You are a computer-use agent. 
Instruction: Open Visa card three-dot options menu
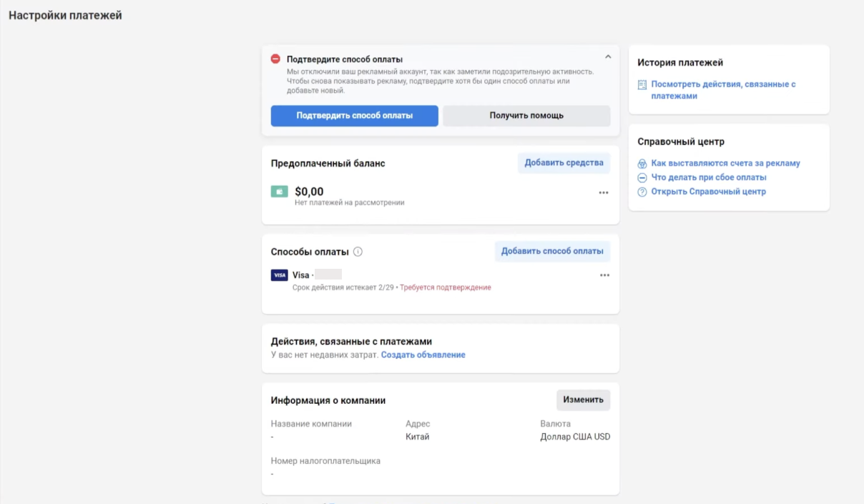[x=604, y=275]
